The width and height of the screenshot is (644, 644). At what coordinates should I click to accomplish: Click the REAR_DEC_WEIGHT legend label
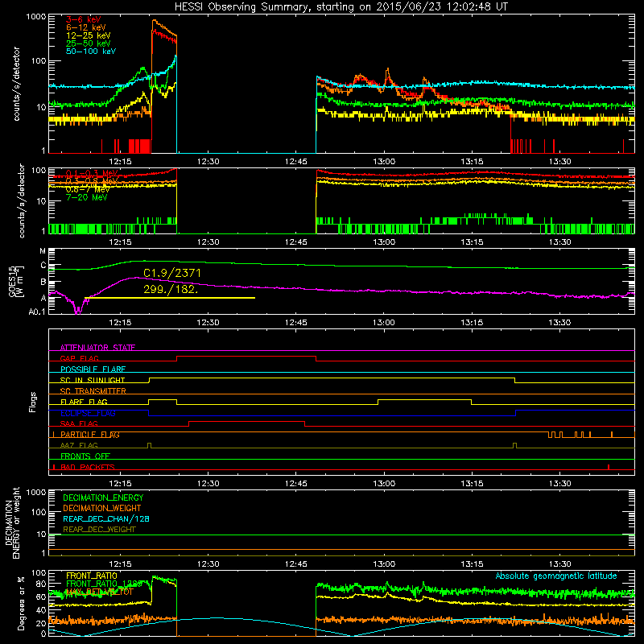99,530
